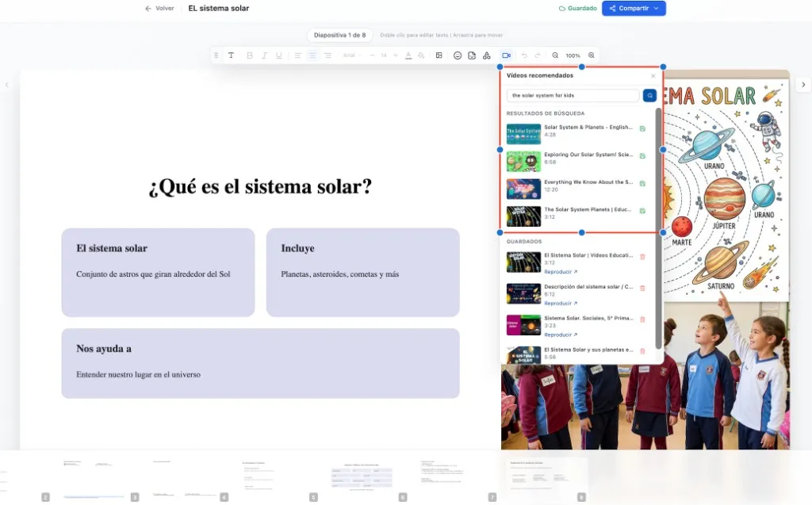Align text to the left
The height and width of the screenshot is (505, 812).
pos(298,55)
